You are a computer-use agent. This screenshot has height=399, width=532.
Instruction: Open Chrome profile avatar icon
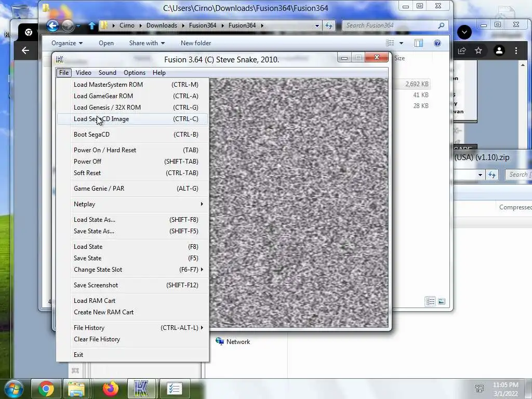(x=499, y=50)
